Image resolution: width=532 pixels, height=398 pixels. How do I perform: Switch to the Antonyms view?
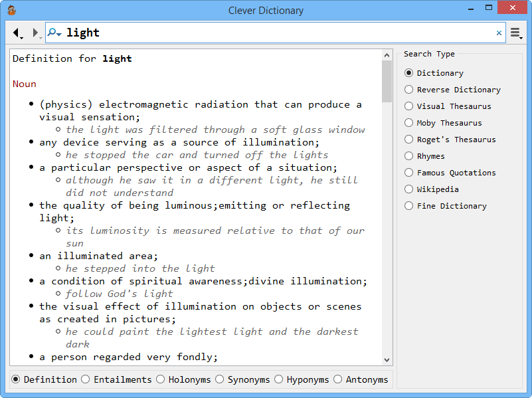click(361, 379)
